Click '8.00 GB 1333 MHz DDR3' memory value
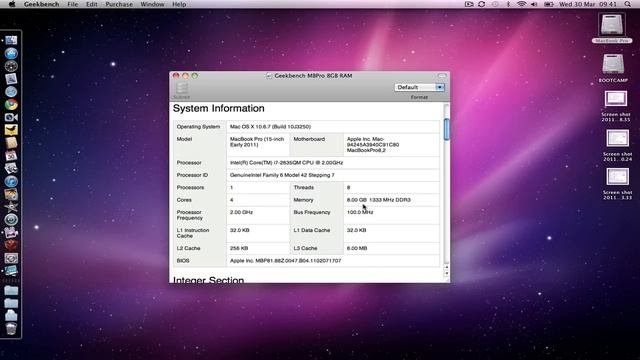 (x=378, y=200)
